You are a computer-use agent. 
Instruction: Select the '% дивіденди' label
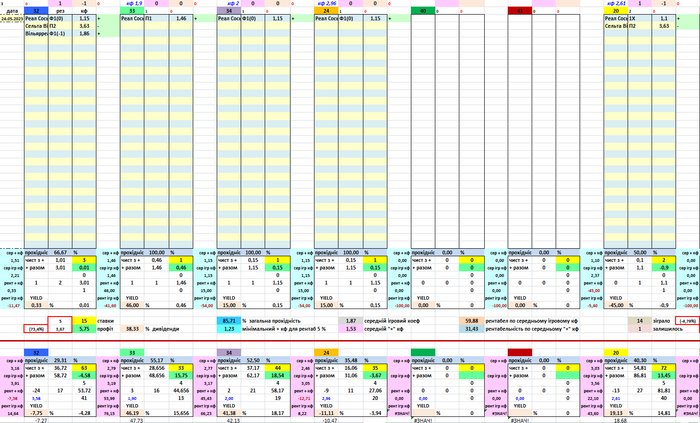(x=162, y=329)
